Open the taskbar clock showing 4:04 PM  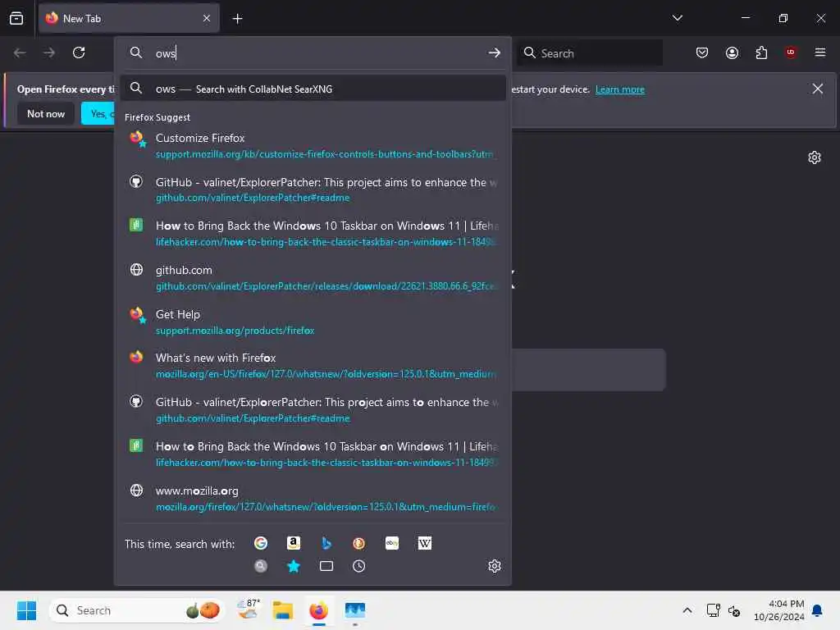tap(779, 610)
